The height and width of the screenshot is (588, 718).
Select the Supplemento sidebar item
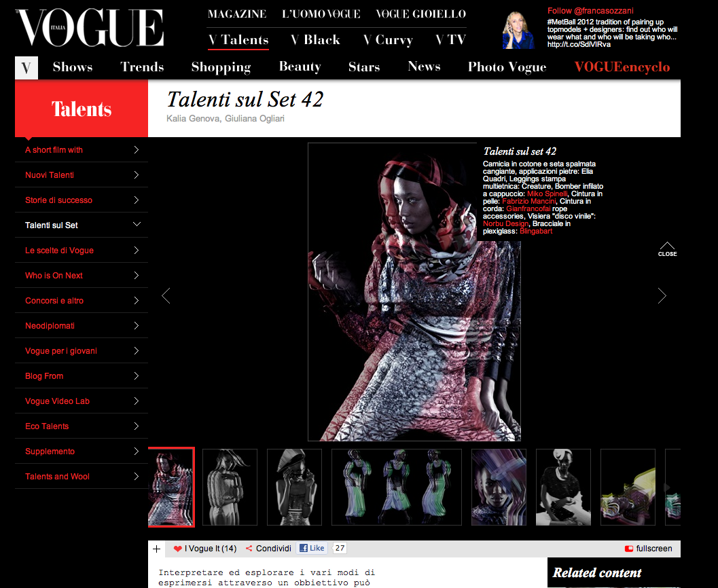pos(82,451)
